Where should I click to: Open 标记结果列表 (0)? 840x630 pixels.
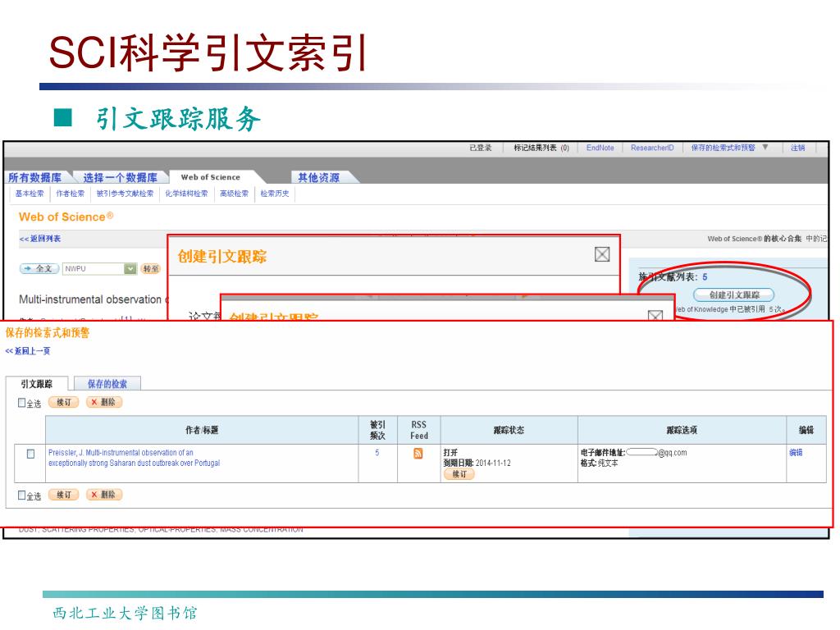(541, 148)
